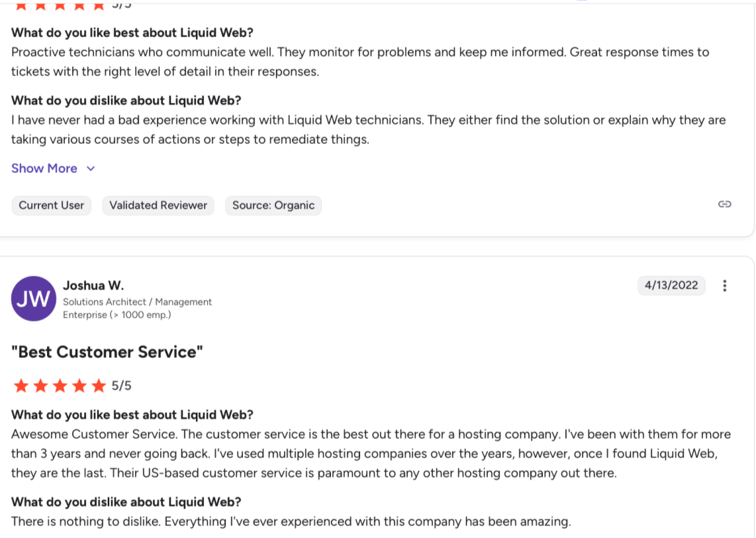Screen dimensions: 756x538
Task: Select the fourth star in Joshua W.'s rating
Action: pos(79,386)
